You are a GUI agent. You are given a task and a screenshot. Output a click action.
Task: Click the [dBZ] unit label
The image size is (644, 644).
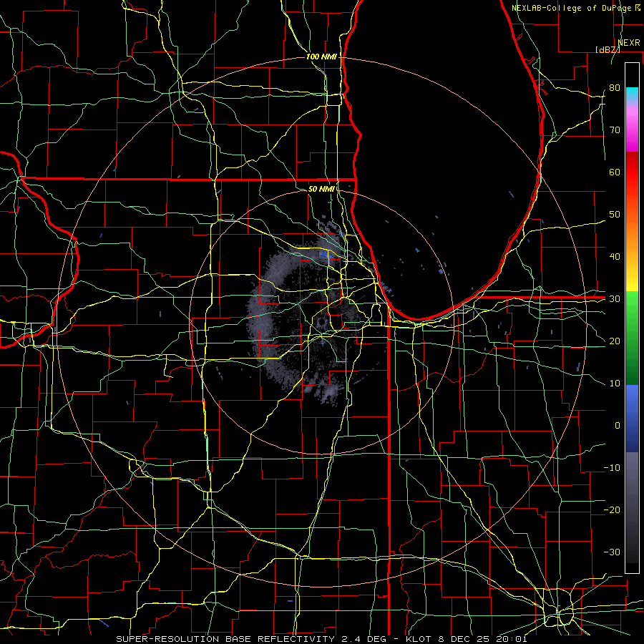point(608,49)
